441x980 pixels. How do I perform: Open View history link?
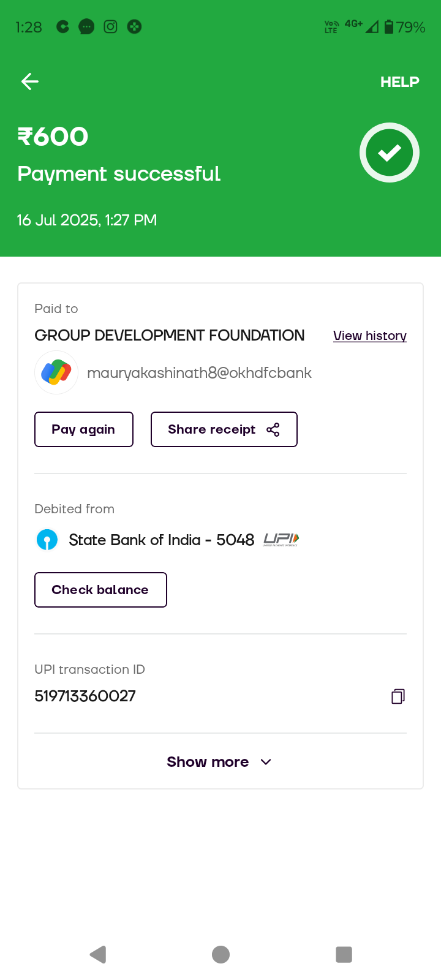coord(369,336)
